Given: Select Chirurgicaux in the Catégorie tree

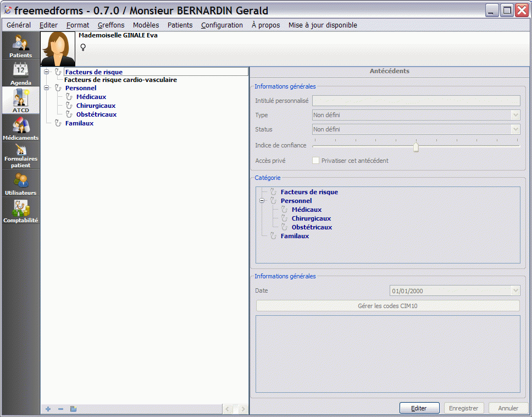Looking at the screenshot, I should tap(311, 218).
